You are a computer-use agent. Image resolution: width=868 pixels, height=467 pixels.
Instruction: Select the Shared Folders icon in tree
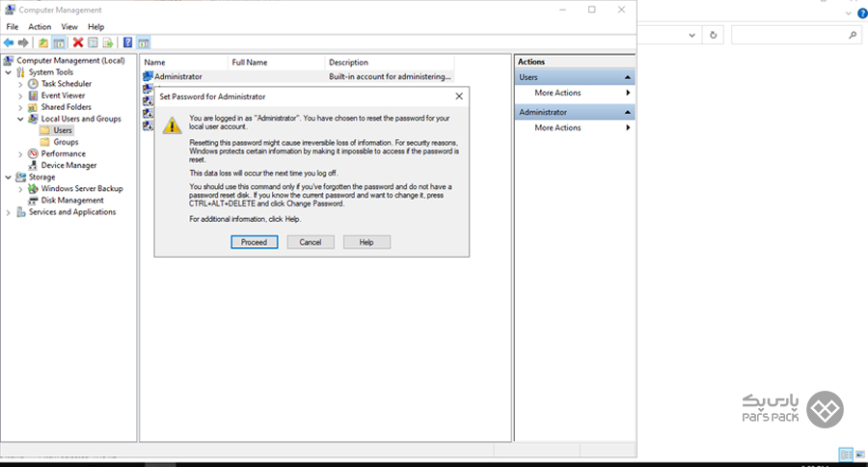(33, 107)
